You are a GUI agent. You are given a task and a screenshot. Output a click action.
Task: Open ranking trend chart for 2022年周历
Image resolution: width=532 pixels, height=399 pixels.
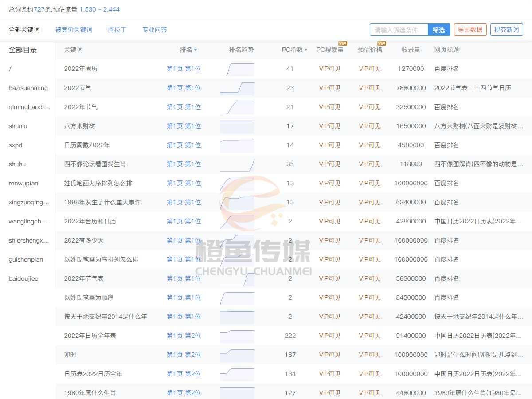tap(237, 69)
